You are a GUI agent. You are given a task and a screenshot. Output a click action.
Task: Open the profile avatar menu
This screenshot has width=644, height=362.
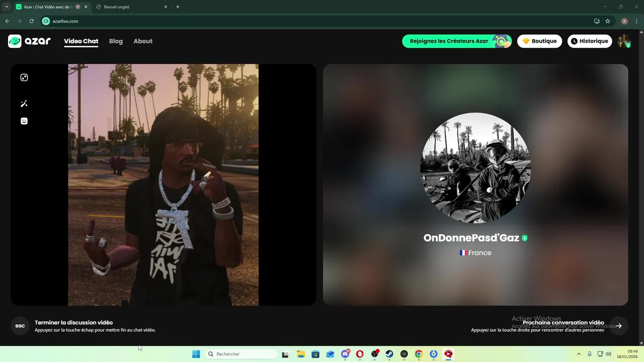pyautogui.click(x=624, y=41)
